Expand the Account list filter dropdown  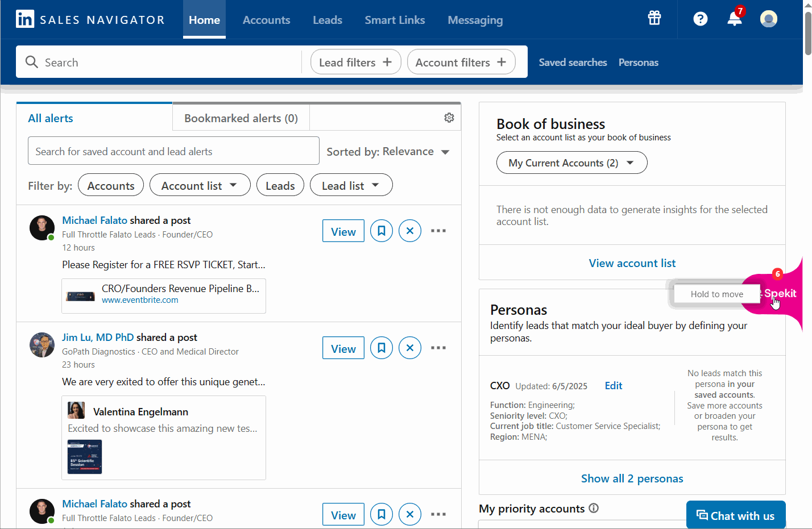[200, 185]
